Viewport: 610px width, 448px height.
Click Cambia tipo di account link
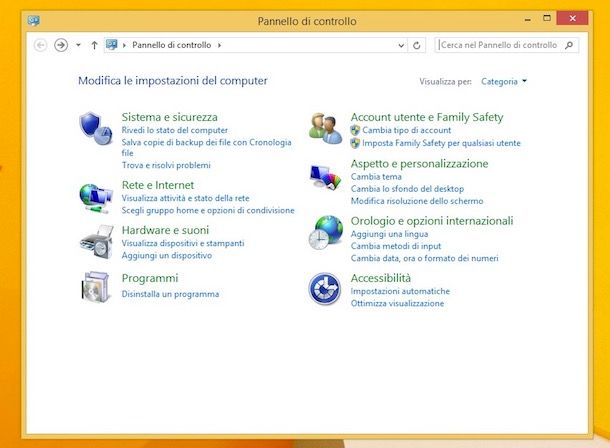(x=407, y=130)
